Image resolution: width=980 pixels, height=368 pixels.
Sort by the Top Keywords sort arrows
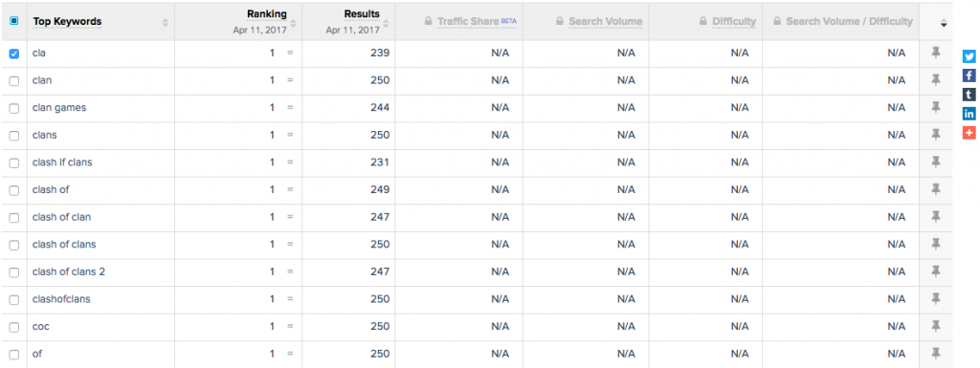(x=165, y=22)
